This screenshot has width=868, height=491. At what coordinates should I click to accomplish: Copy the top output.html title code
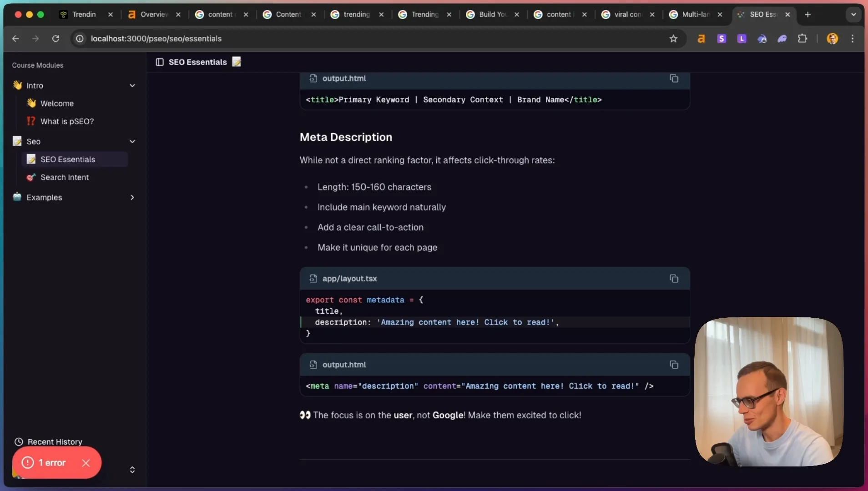tap(674, 79)
